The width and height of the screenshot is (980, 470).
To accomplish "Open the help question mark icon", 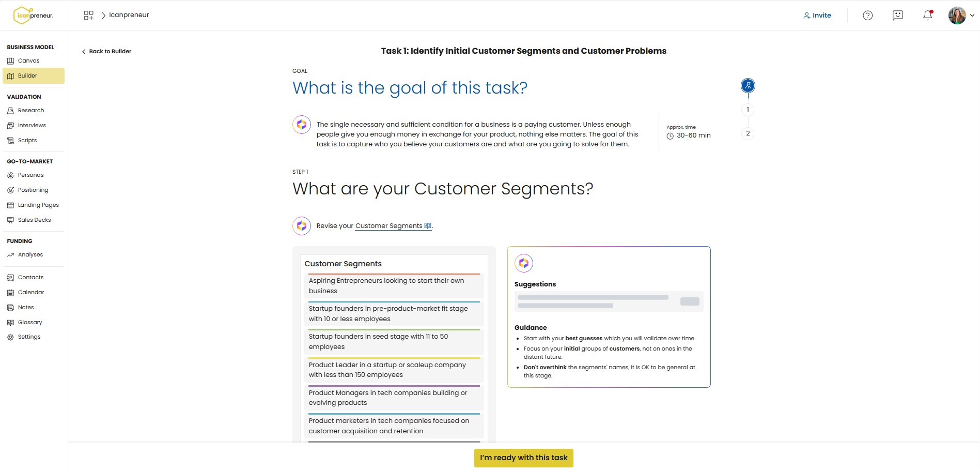I will point(867,16).
